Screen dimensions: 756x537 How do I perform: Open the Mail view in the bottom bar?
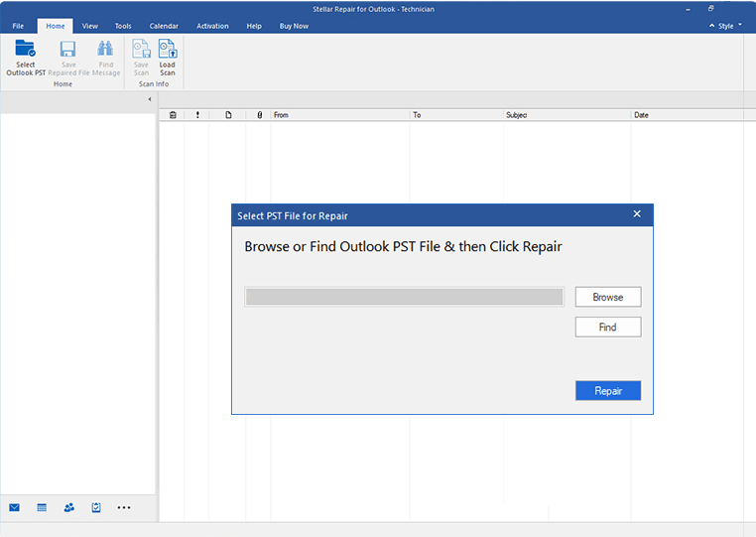coord(14,507)
